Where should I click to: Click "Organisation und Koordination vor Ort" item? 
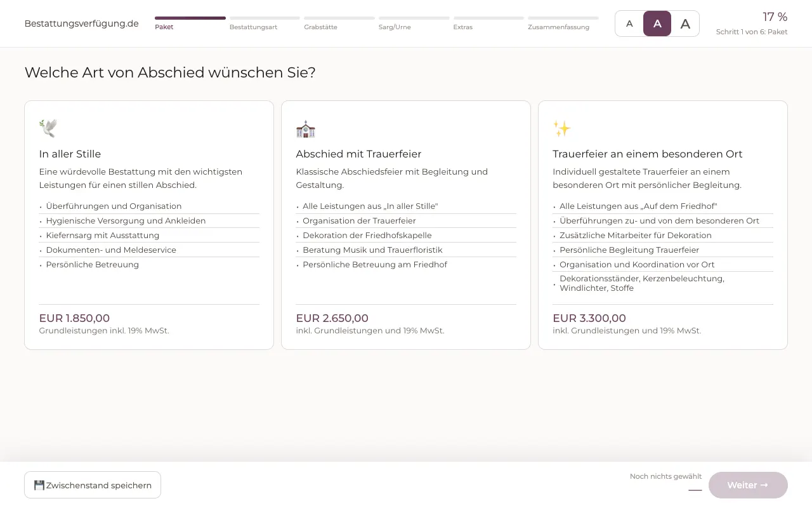tap(663, 264)
